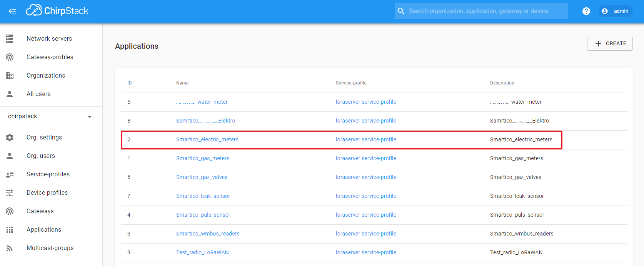Open Test_radio_LoRaWAN application link
The width and height of the screenshot is (644, 267).
202,252
